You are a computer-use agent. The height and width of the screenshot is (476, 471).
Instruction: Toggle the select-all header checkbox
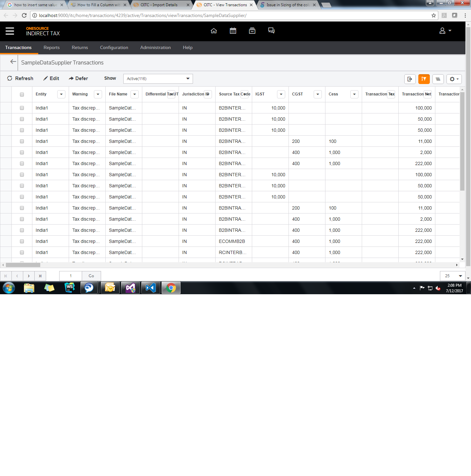pyautogui.click(x=22, y=94)
